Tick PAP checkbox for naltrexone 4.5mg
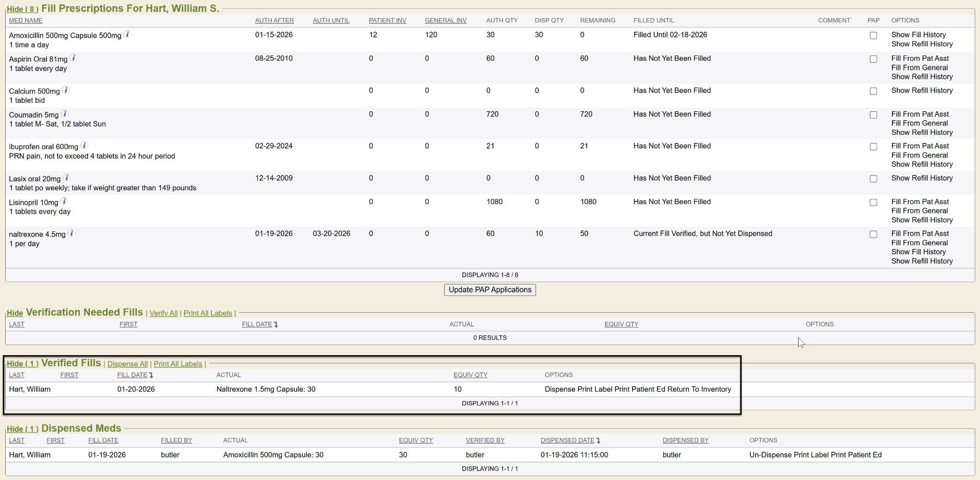 (x=873, y=234)
